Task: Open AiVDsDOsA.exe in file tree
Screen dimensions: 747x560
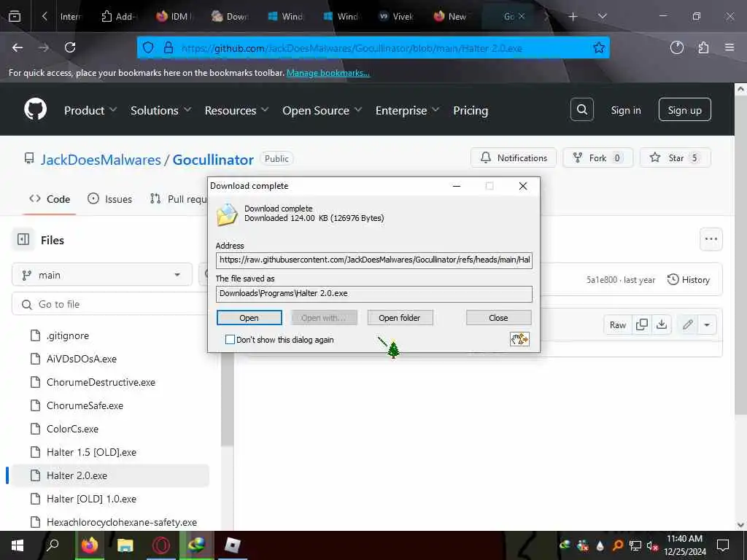Action: 82,359
